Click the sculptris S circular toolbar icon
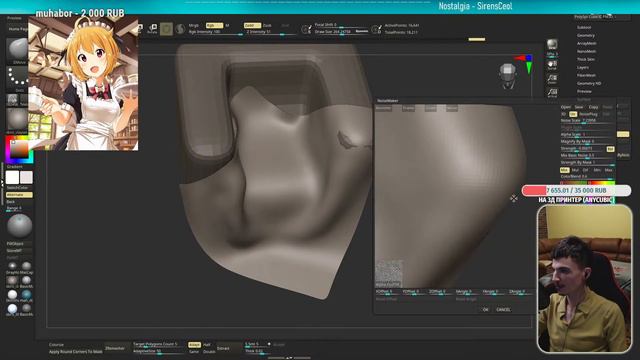640x360 pixels. [x=180, y=29]
